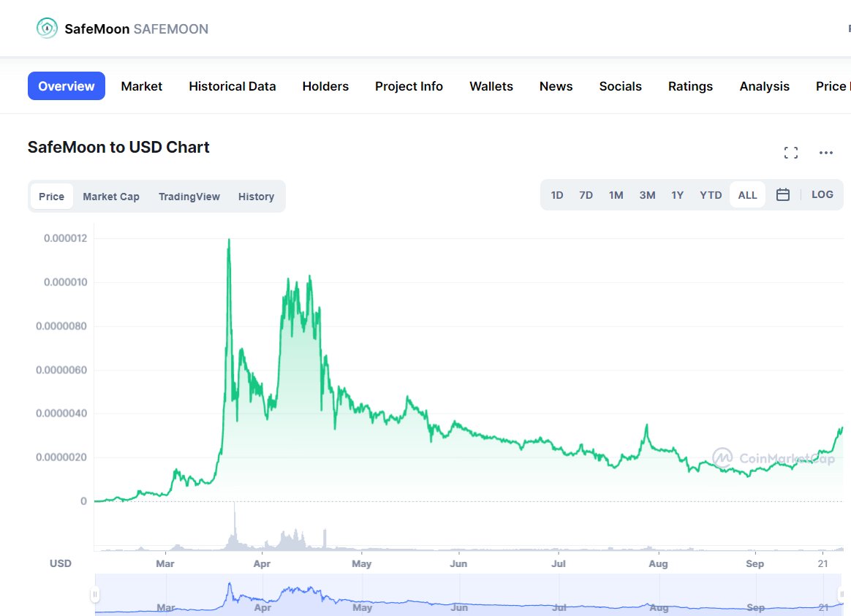This screenshot has width=851, height=616.
Task: Click the USD axis label
Action: tap(60, 563)
